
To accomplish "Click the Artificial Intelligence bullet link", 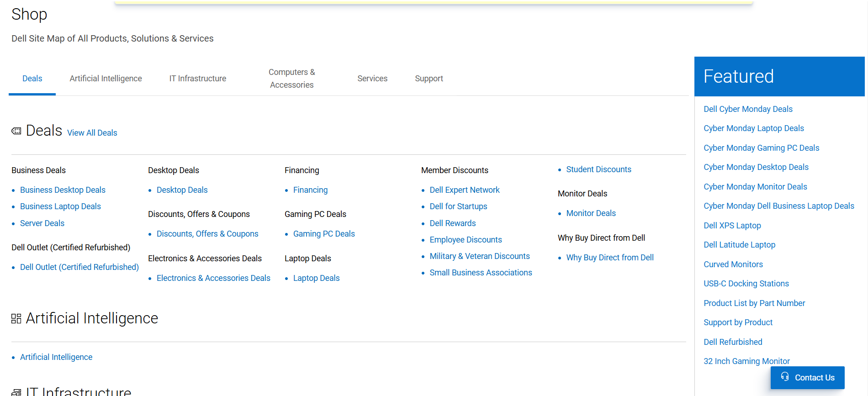I will [x=56, y=357].
